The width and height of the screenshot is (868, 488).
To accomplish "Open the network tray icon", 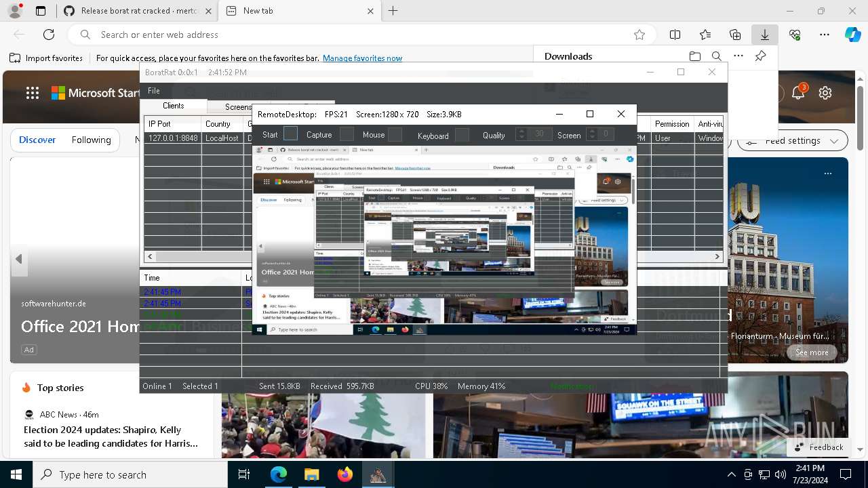I will point(764,474).
